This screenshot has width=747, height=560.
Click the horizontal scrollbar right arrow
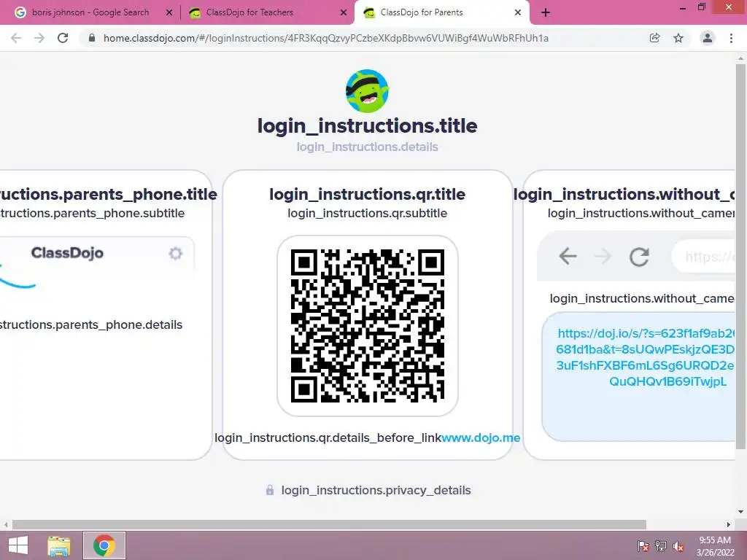[729, 524]
